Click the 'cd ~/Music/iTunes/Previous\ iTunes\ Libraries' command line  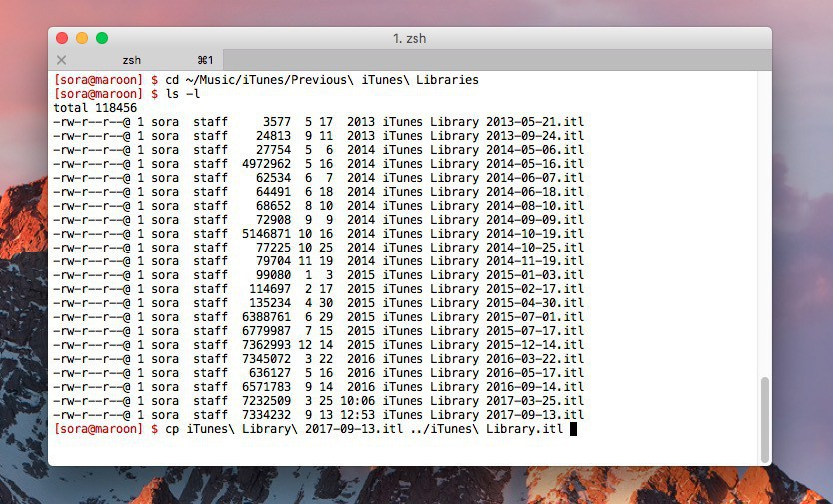[322, 80]
